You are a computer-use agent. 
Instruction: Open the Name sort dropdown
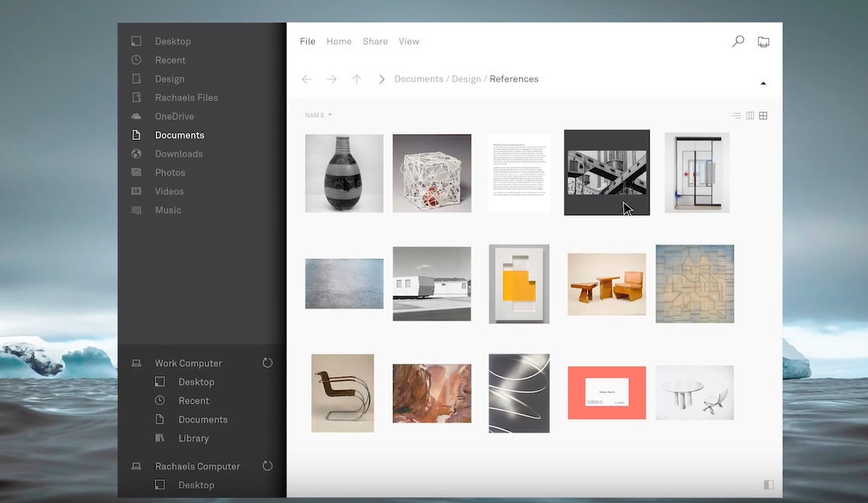coord(318,115)
